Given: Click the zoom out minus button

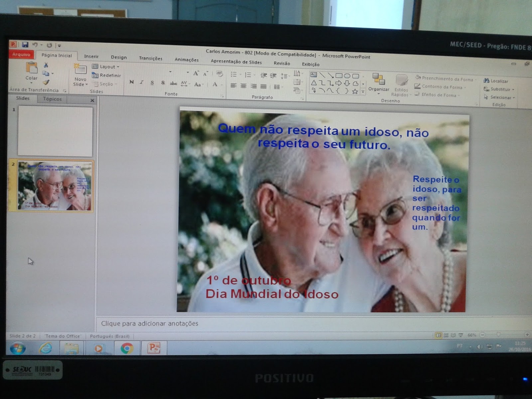Looking at the screenshot, I should point(482,335).
